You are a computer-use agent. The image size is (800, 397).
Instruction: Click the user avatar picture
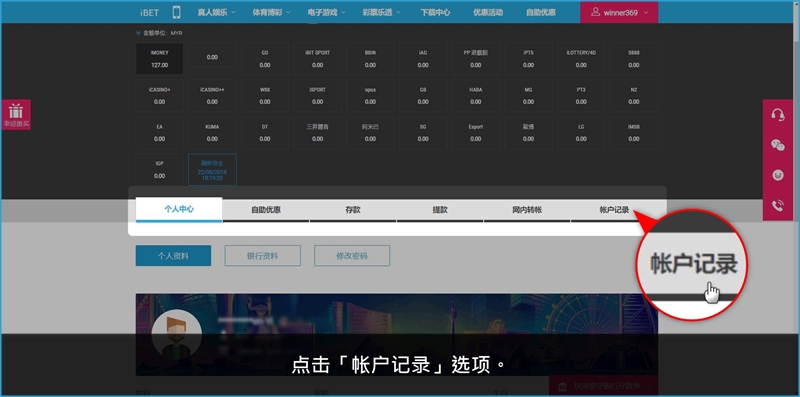(x=177, y=334)
